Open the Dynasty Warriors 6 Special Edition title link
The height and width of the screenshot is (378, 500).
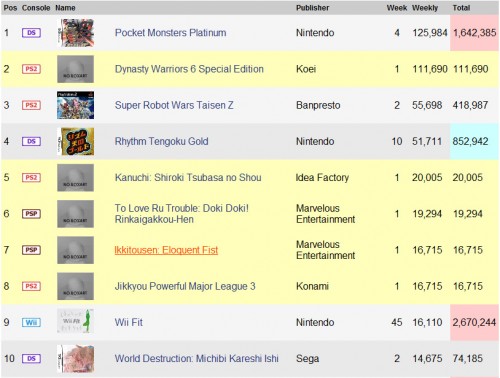tap(189, 69)
